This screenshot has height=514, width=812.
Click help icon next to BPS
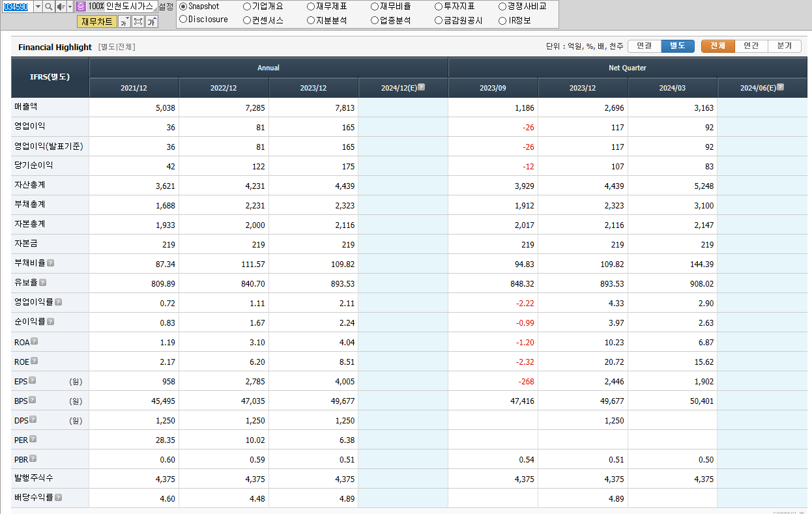click(x=33, y=400)
